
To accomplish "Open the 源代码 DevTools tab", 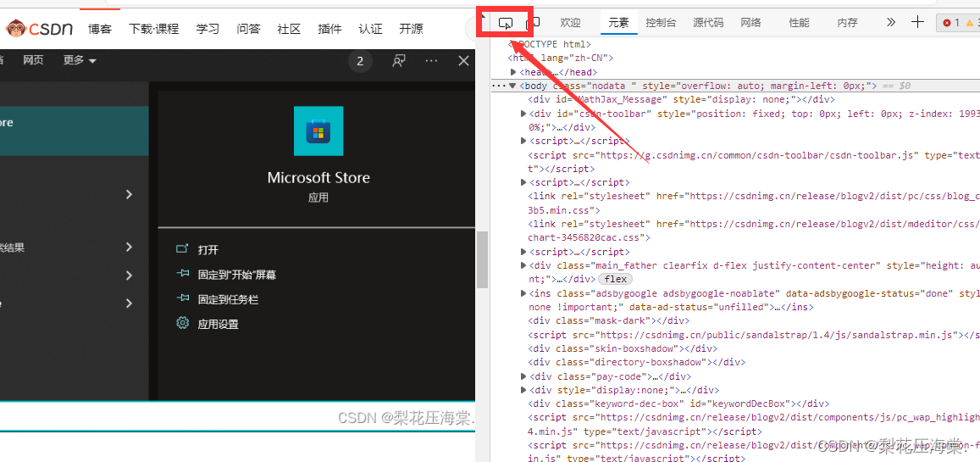I will (x=708, y=23).
